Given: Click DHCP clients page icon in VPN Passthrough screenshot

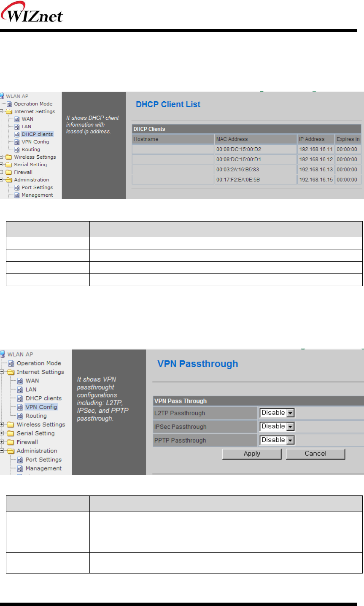Looking at the screenshot, I should [20, 398].
